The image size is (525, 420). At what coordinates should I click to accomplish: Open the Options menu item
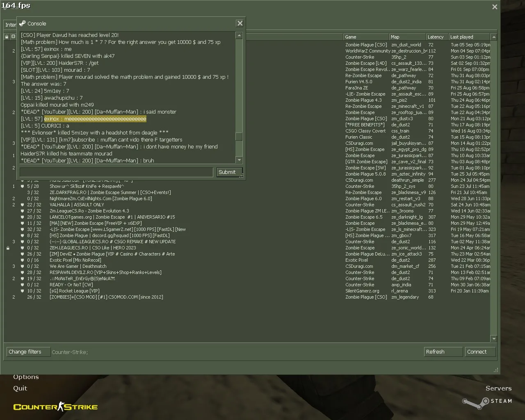tap(26, 377)
